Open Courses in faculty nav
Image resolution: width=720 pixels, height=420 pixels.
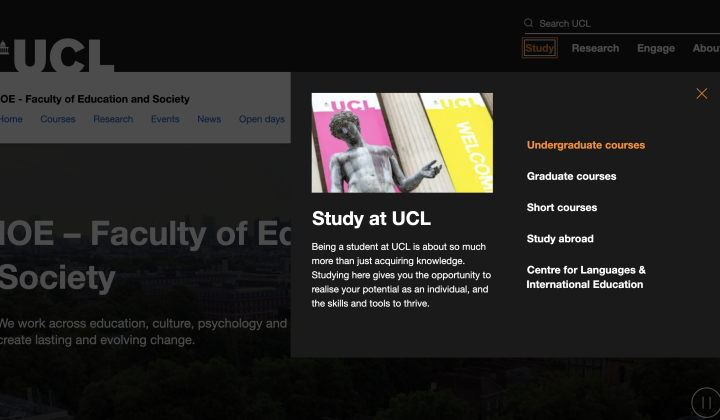pyautogui.click(x=58, y=119)
